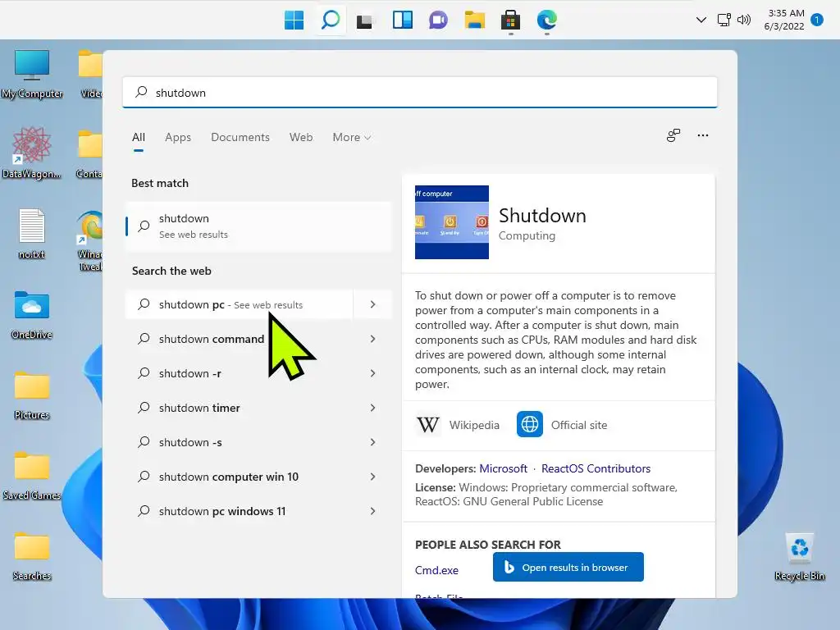Launch Microsoft Edge from the taskbar

tap(547, 21)
